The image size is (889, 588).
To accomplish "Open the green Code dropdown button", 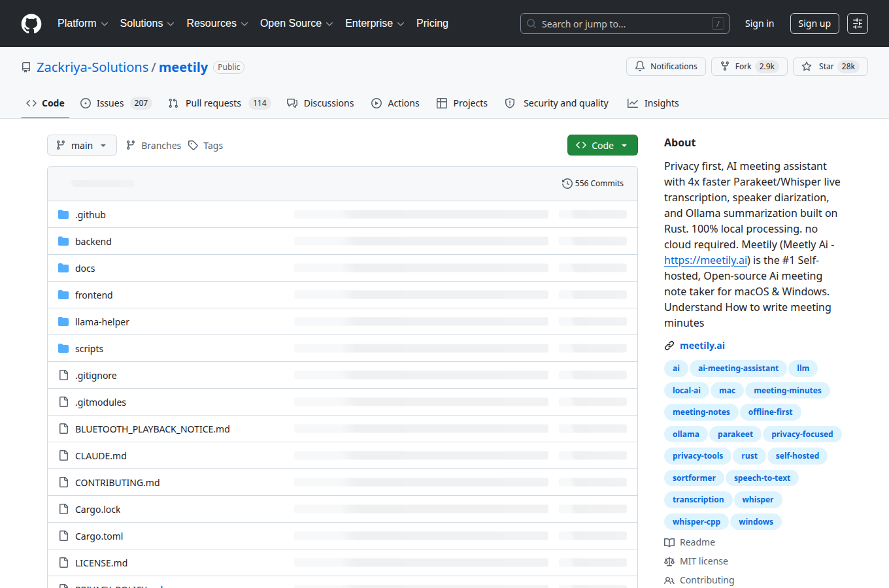I will (x=603, y=145).
